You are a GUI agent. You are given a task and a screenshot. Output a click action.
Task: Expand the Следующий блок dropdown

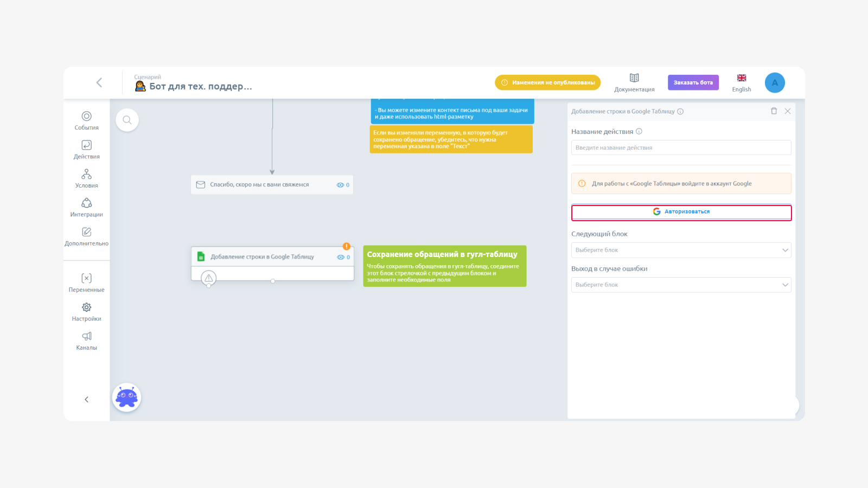tap(681, 250)
